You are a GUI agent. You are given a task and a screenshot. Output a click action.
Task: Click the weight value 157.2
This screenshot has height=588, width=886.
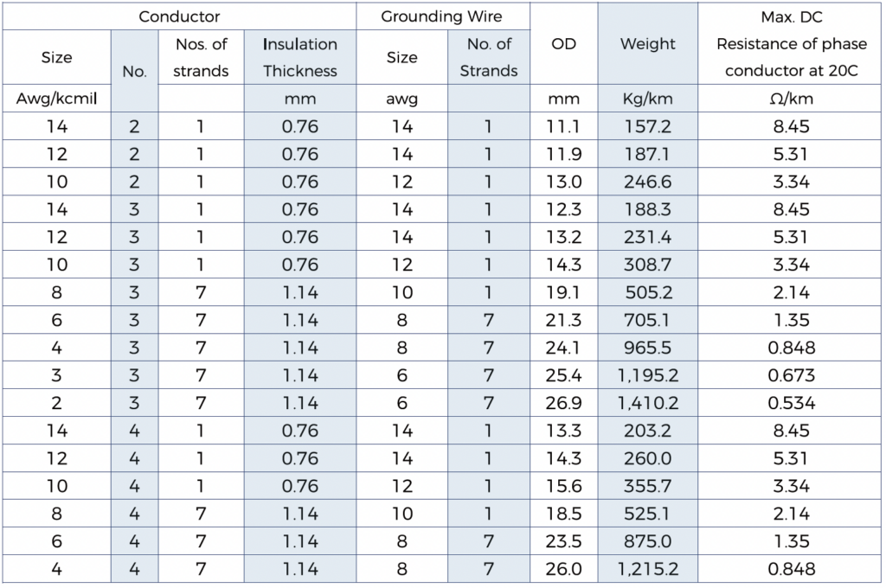[647, 127]
